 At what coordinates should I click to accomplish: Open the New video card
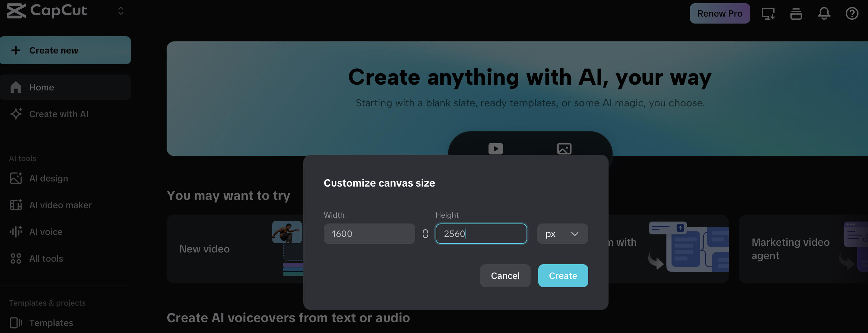(235, 249)
